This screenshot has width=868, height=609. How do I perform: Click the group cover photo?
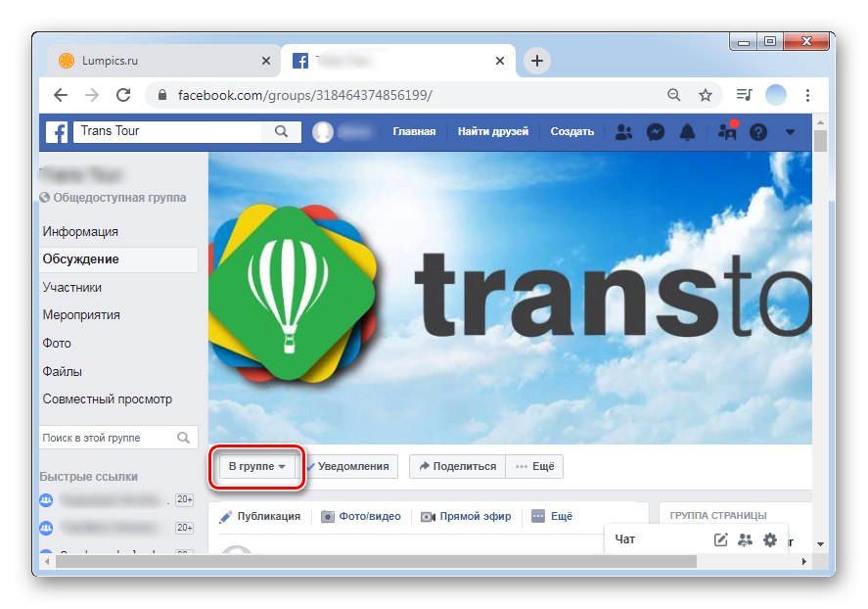pos(511,299)
